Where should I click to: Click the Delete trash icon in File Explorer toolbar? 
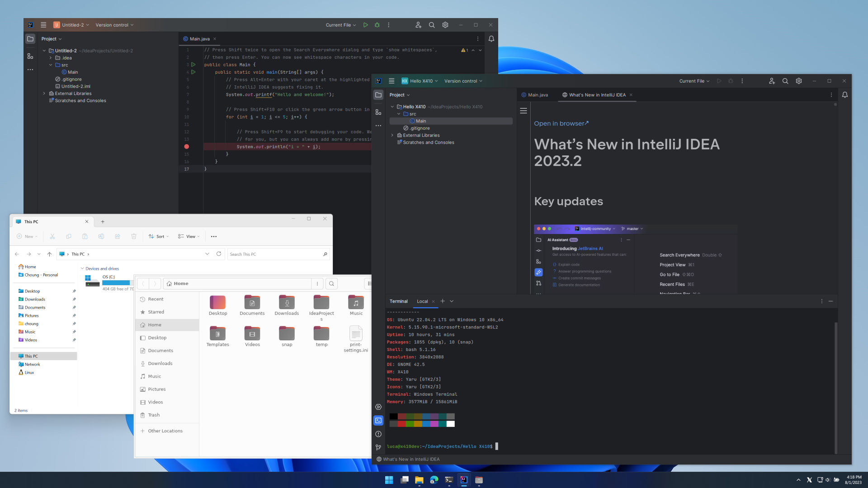click(133, 236)
